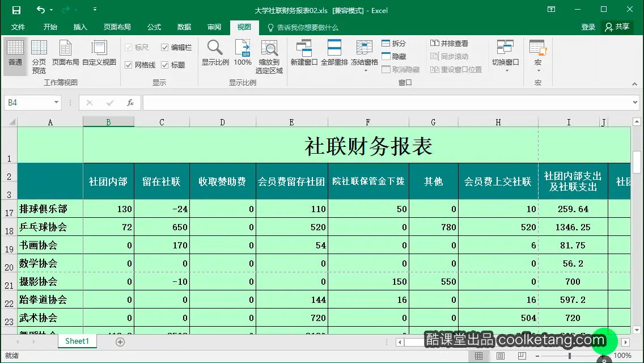The image size is (644, 363).
Task: Open Customize Quick Access Toolbar dropdown
Action: (x=95, y=9)
